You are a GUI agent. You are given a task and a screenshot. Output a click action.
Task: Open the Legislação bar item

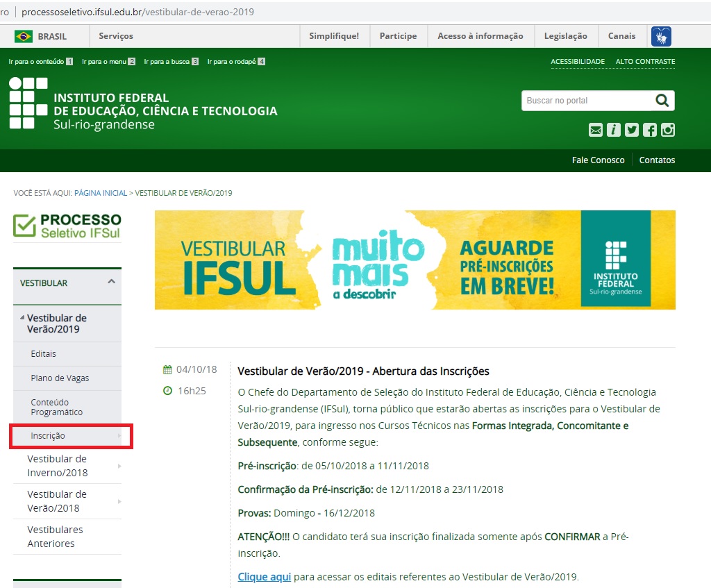point(565,36)
